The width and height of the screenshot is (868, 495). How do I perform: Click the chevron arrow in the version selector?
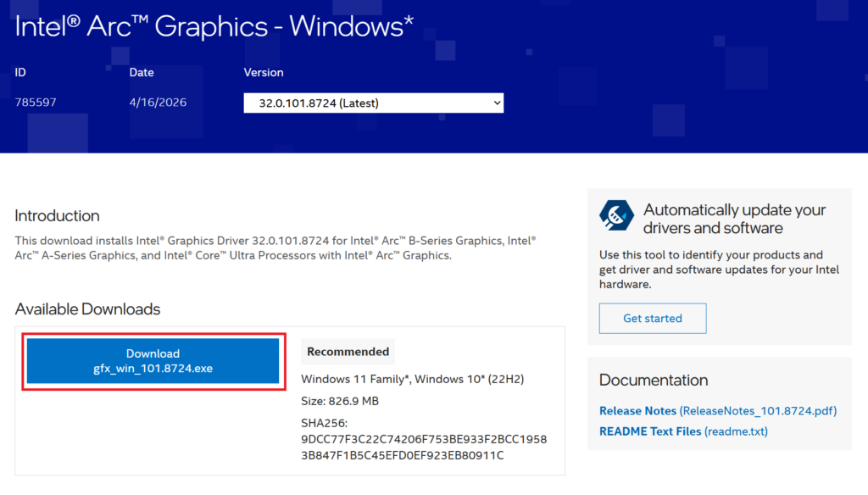tap(496, 103)
